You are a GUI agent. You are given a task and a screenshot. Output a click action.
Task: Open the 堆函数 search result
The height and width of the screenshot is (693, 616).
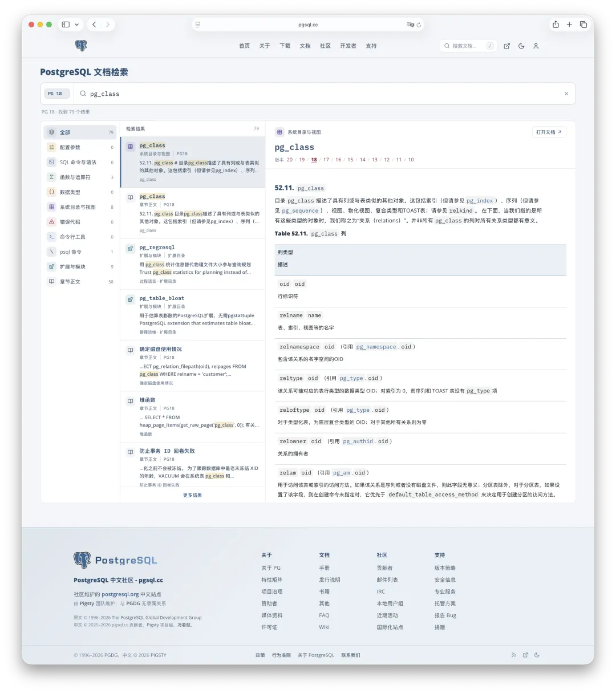coord(193,417)
